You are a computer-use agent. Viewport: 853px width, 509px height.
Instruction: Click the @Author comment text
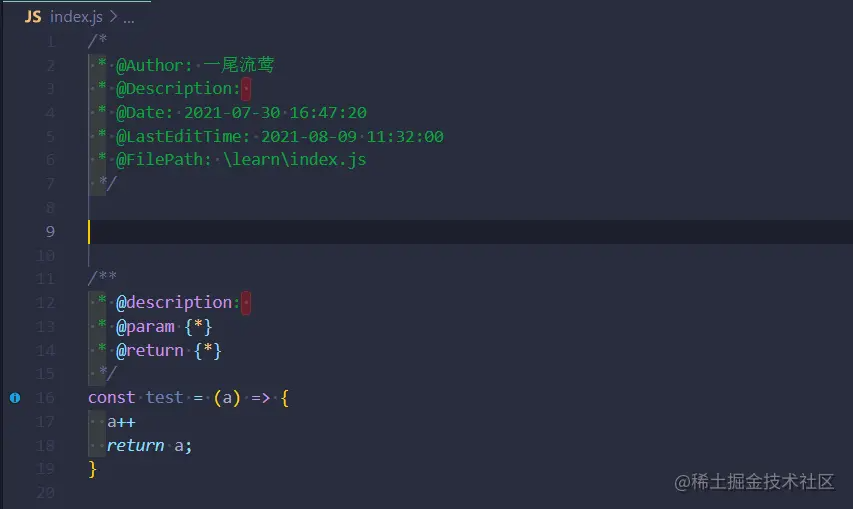tap(195, 65)
